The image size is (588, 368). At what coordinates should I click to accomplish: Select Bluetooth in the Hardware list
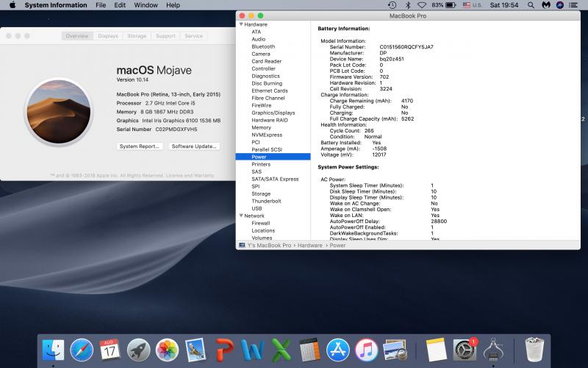pos(263,46)
